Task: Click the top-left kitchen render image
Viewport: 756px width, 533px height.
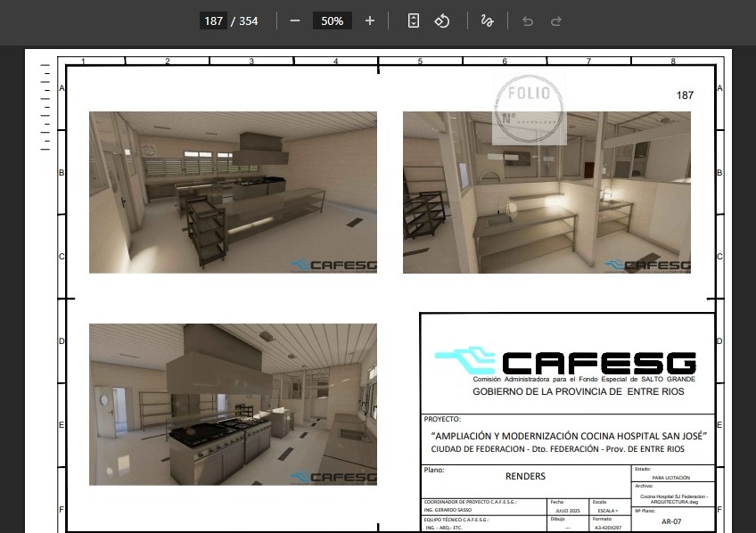Action: coord(233,192)
